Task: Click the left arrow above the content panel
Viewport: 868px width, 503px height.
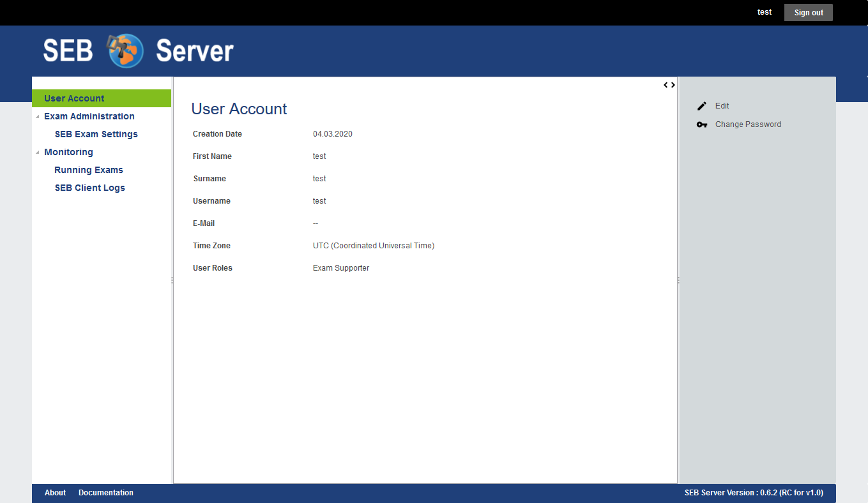Action: coord(666,85)
